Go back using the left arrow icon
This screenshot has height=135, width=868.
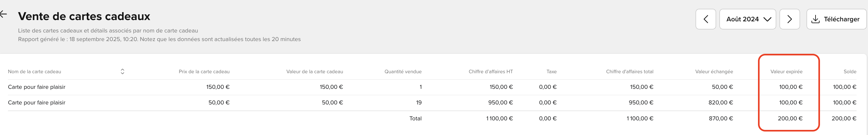click(3, 14)
